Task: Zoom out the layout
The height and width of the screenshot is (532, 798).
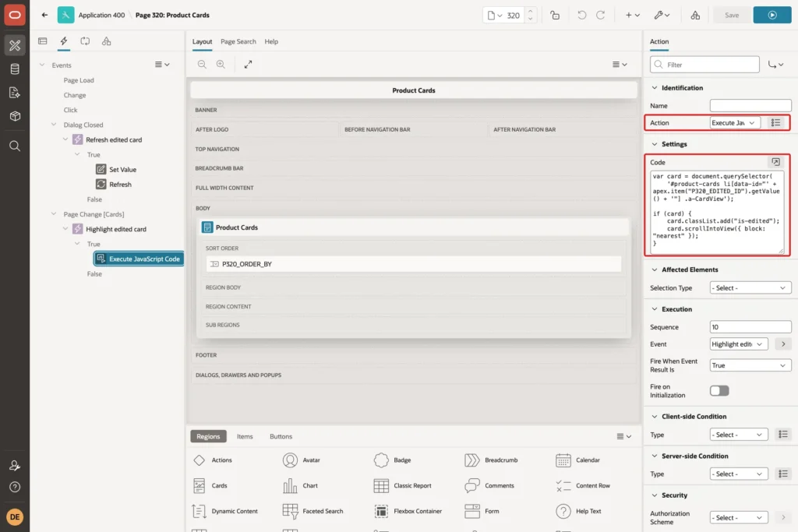Action: point(202,64)
